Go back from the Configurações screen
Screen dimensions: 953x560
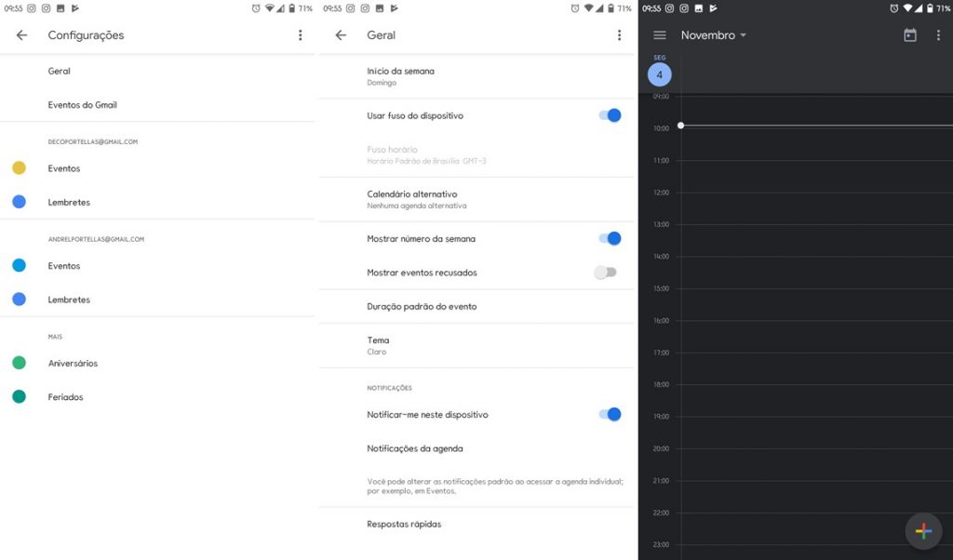tap(22, 35)
